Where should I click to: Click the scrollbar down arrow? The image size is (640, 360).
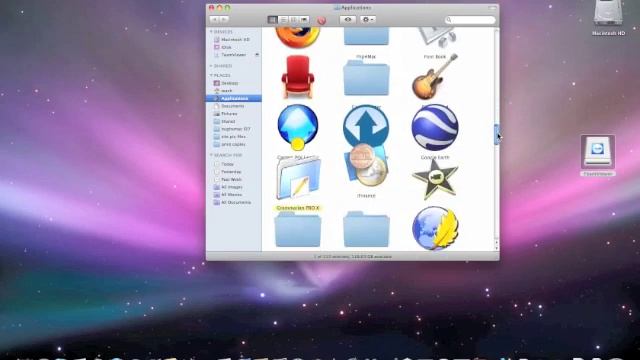[x=496, y=248]
